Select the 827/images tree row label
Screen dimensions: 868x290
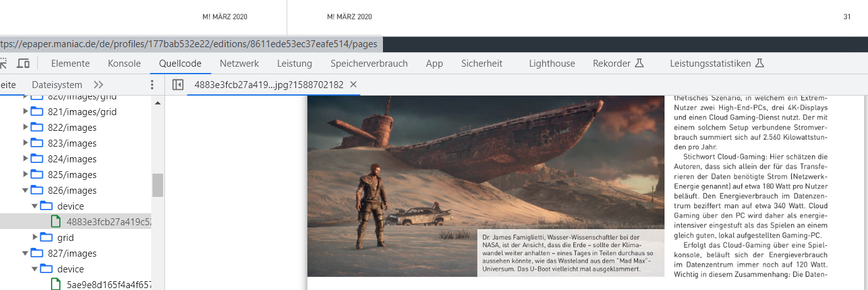pos(72,253)
